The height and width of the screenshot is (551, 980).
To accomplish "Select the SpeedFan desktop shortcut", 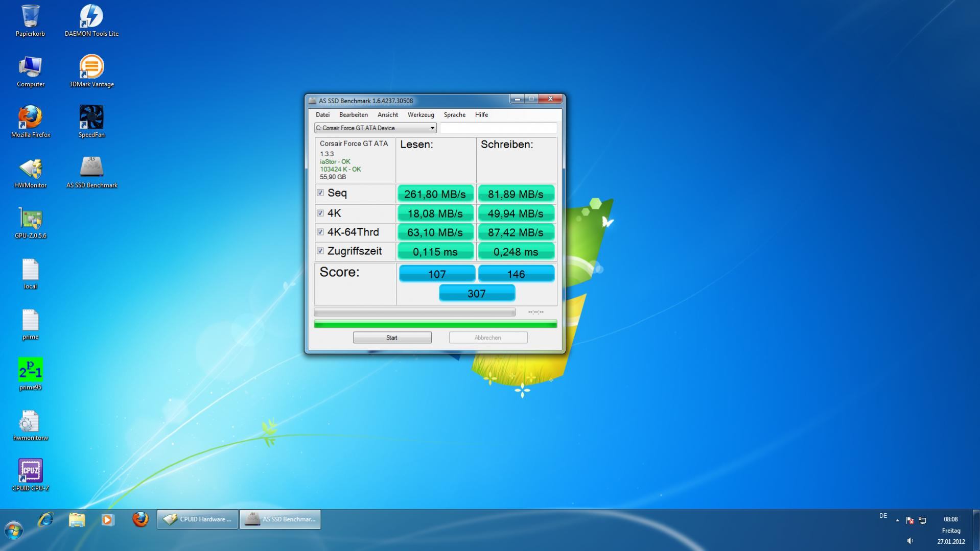I will click(91, 122).
